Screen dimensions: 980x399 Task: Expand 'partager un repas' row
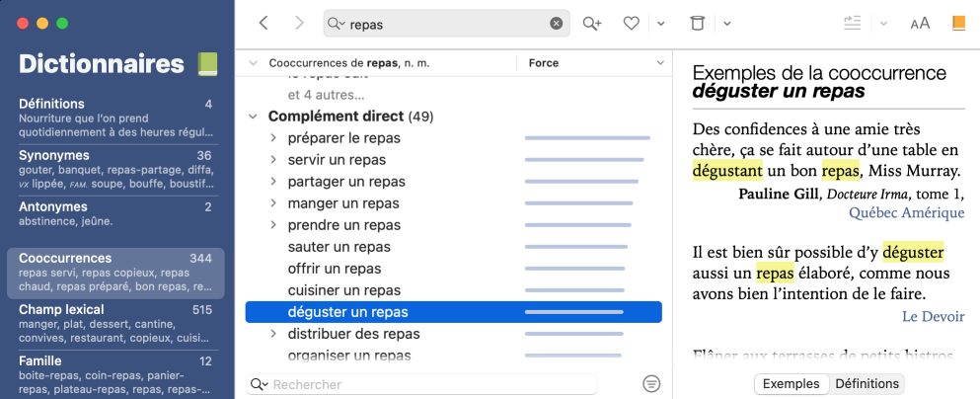[273, 182]
